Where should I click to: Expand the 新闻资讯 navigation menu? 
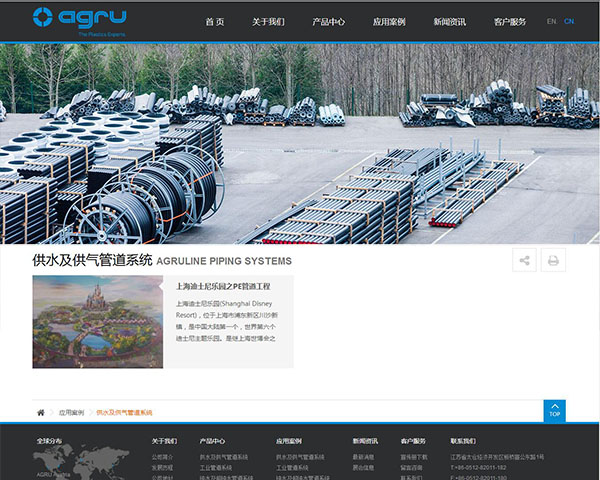point(449,21)
